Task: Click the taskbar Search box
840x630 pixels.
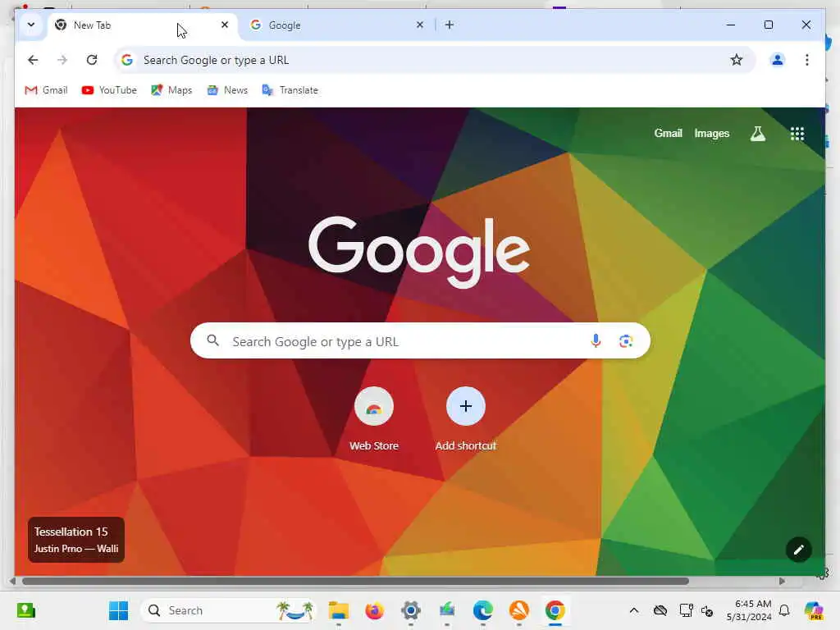Action: (229, 610)
